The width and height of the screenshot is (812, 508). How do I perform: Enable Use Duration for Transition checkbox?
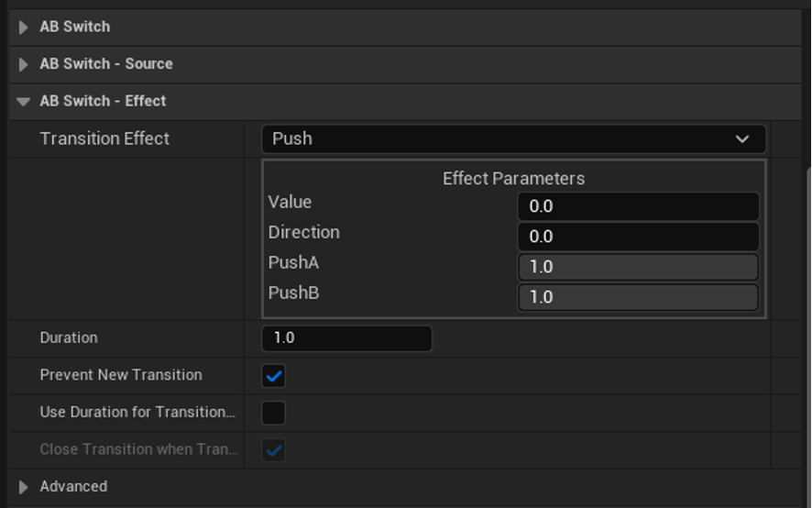point(274,413)
